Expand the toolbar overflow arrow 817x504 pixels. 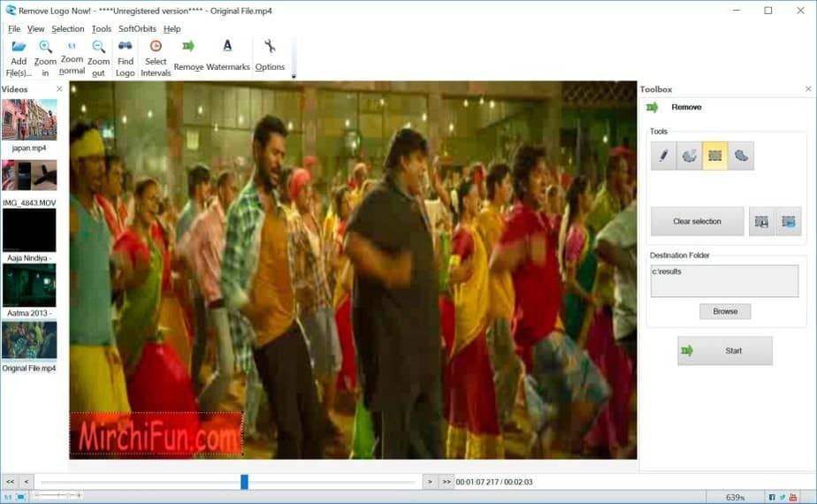pyautogui.click(x=294, y=76)
